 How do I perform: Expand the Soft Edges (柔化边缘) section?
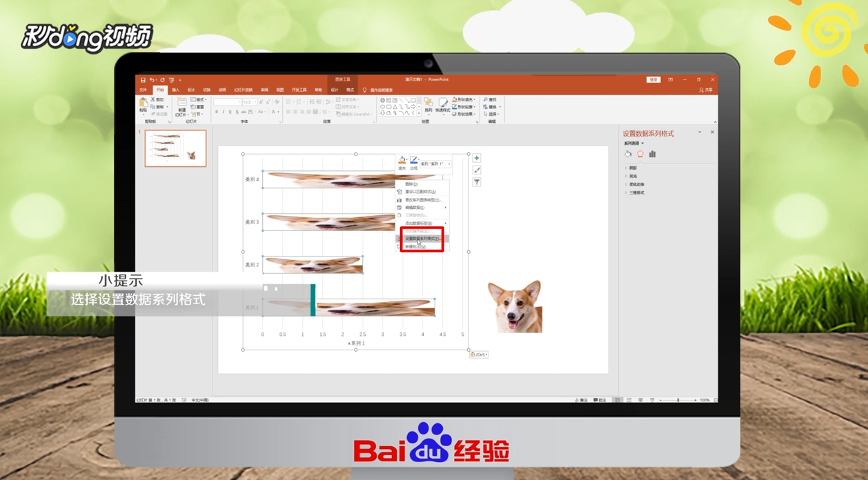coord(636,184)
